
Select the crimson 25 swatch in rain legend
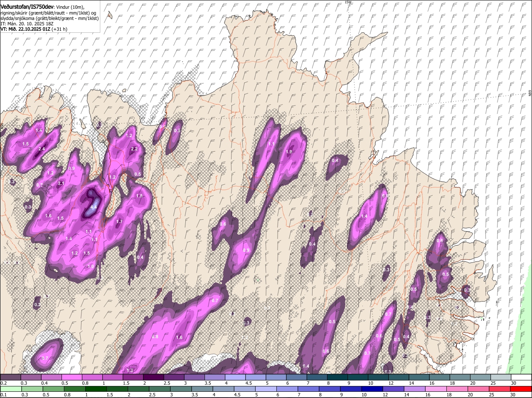click(x=500, y=389)
